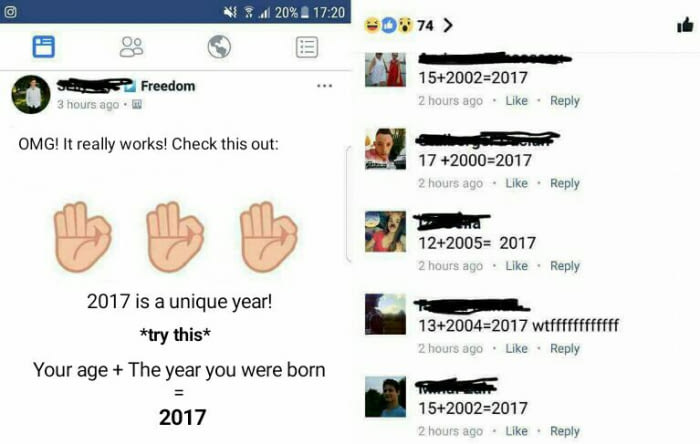Image resolution: width=700 pixels, height=444 pixels.
Task: Click the Freedom group link
Action: click(168, 86)
